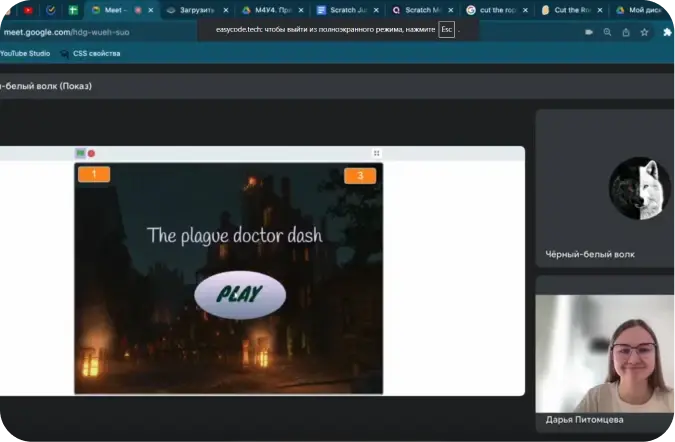Click the red Scratch stop button
The height and width of the screenshot is (442, 675).
pos(91,153)
